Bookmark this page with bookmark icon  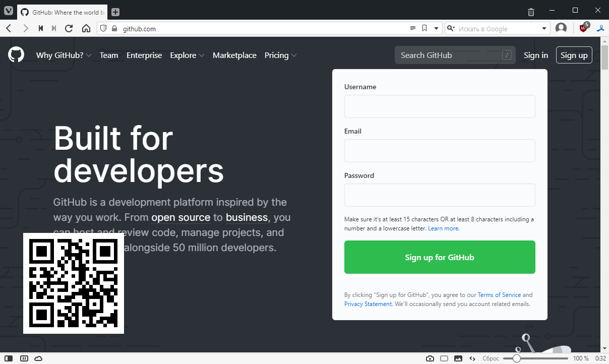point(424,29)
